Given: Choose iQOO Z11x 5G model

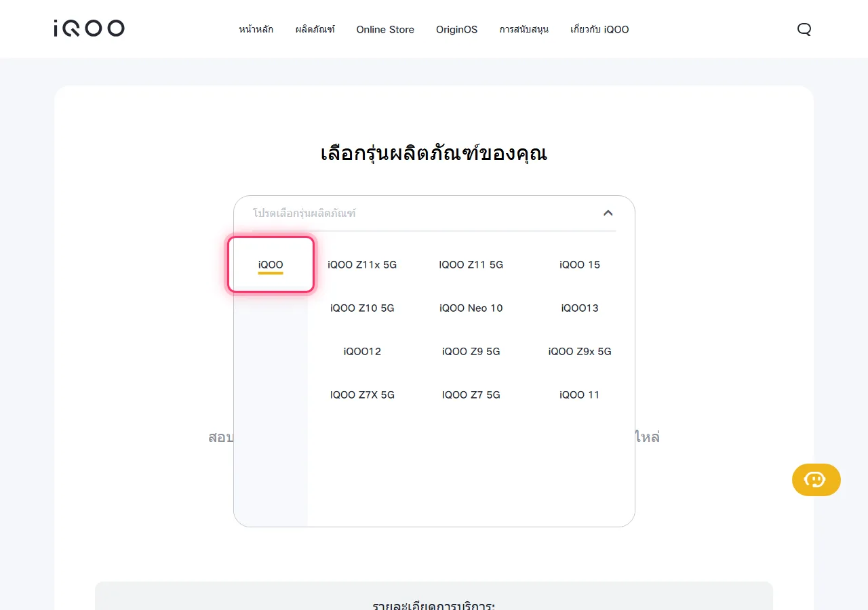Looking at the screenshot, I should pyautogui.click(x=362, y=264).
